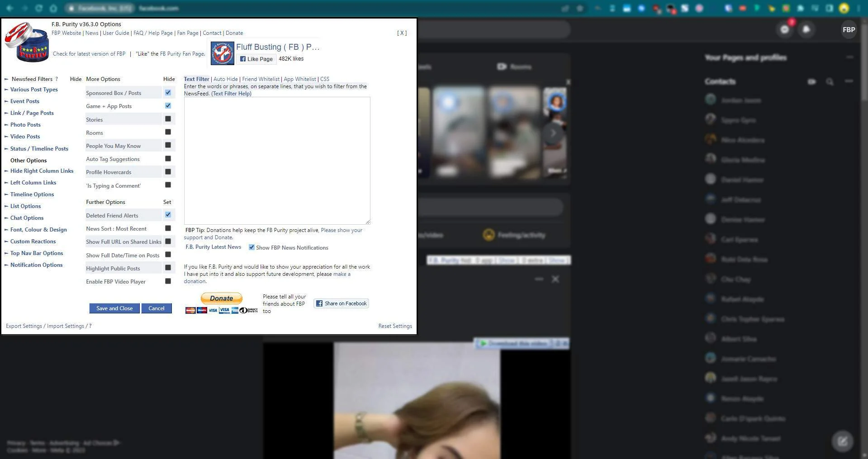
Task: Switch to Auto Hide tab
Action: pyautogui.click(x=225, y=79)
